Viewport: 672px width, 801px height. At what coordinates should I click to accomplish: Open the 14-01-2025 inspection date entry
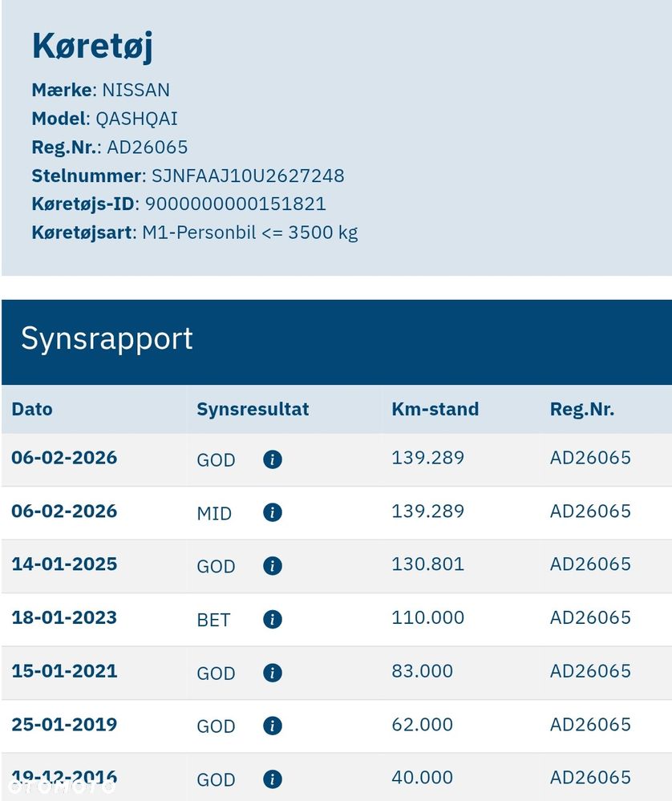click(x=64, y=564)
